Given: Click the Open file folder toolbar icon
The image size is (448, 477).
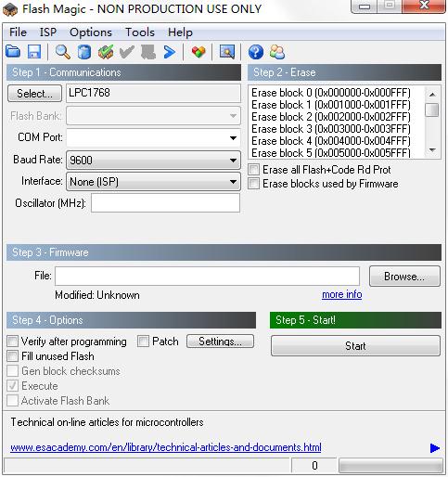Looking at the screenshot, I should coord(13,52).
